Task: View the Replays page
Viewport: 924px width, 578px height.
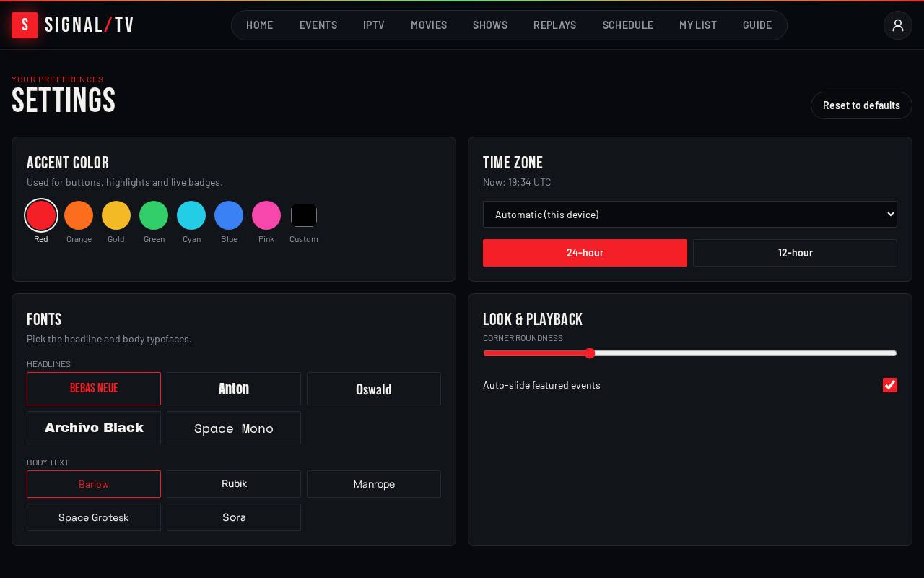Action: coord(555,25)
